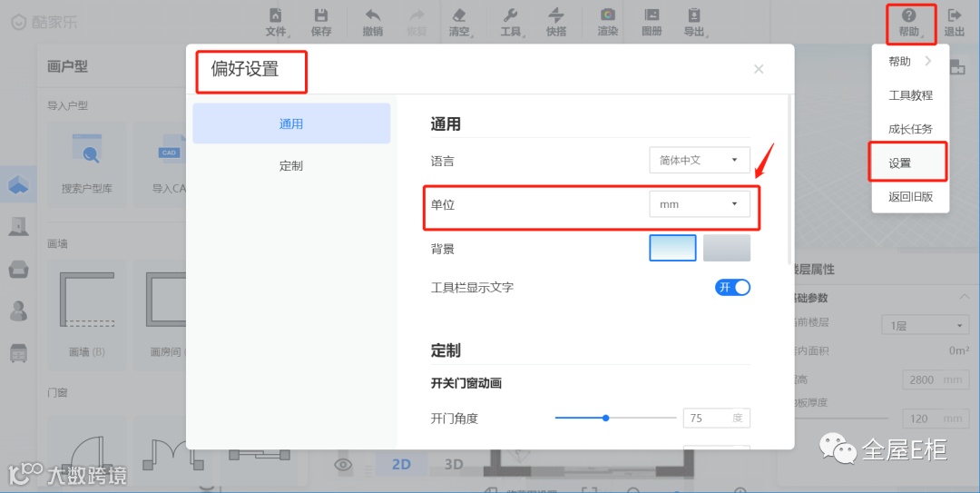Select the sofa furniture sidebar icon
The height and width of the screenshot is (493, 980).
(x=18, y=269)
